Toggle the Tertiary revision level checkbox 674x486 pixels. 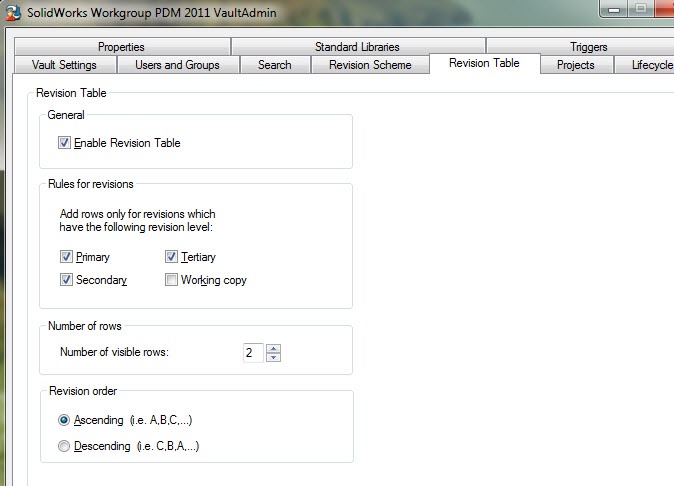click(171, 257)
